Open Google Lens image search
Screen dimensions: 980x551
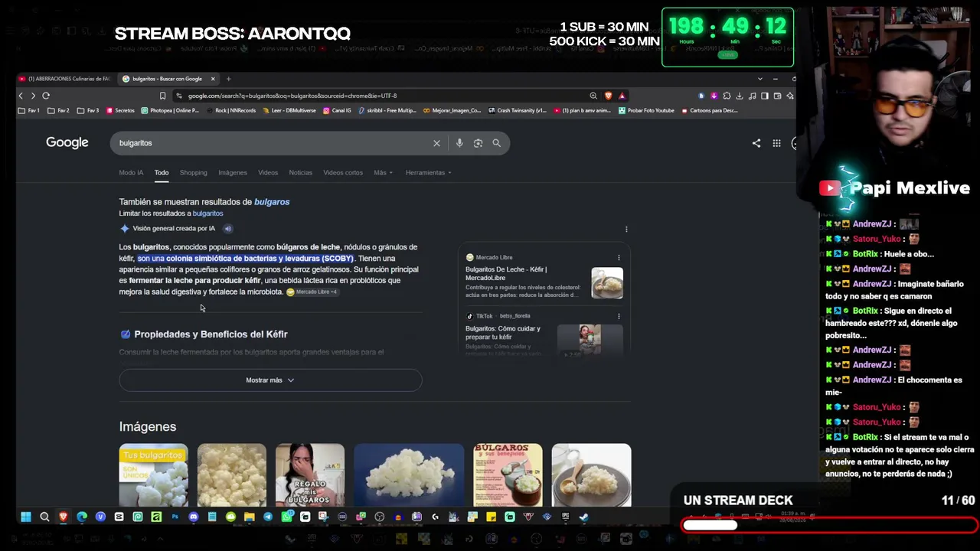click(x=478, y=143)
